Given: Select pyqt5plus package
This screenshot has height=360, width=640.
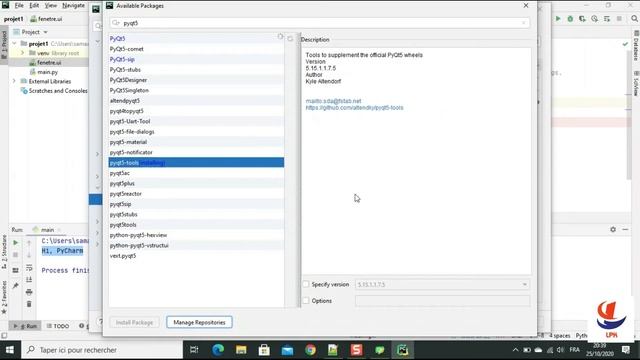Looking at the screenshot, I should tap(196, 183).
